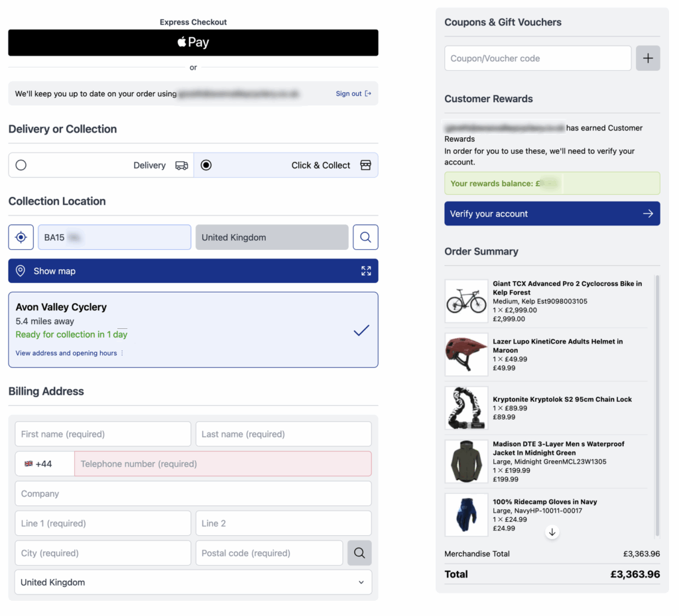Screen dimensions: 679x616
Task: Click the fullscreen expand icon on Show map
Action: (365, 271)
